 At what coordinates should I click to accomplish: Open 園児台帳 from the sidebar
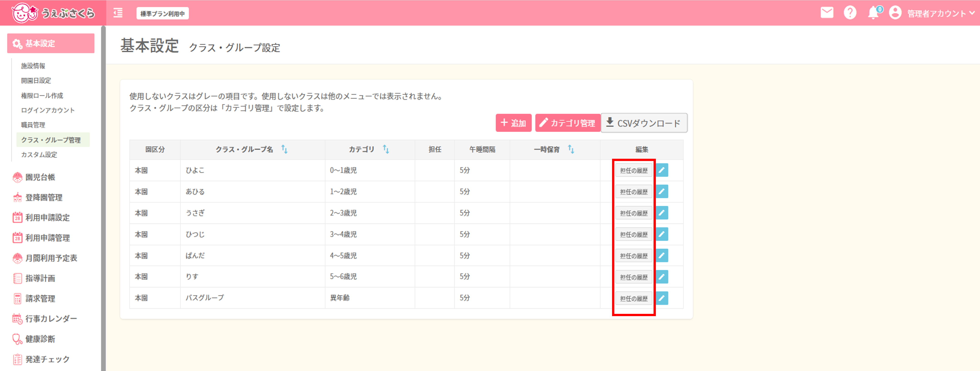(34, 177)
